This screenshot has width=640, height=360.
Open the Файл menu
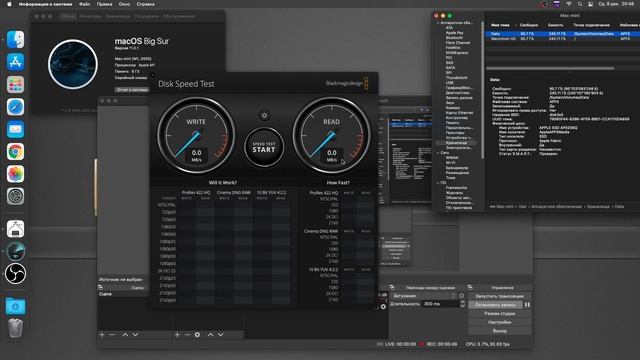84,4
